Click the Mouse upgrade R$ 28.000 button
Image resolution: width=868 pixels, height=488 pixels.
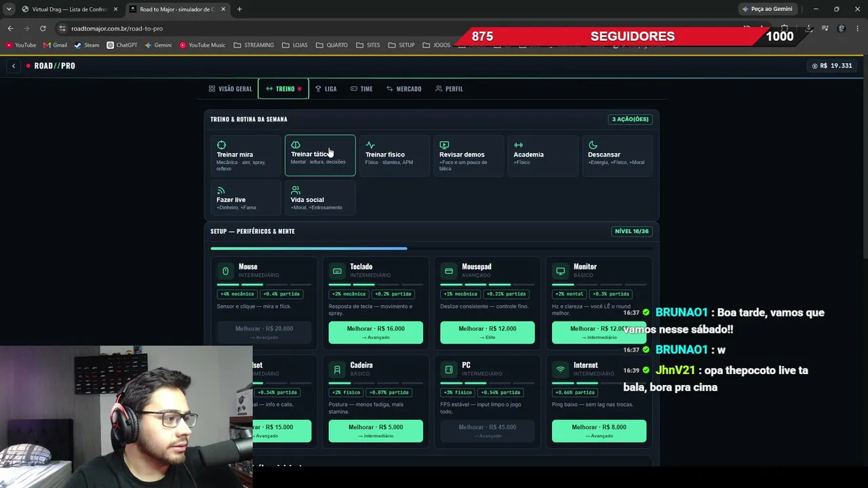(264, 332)
